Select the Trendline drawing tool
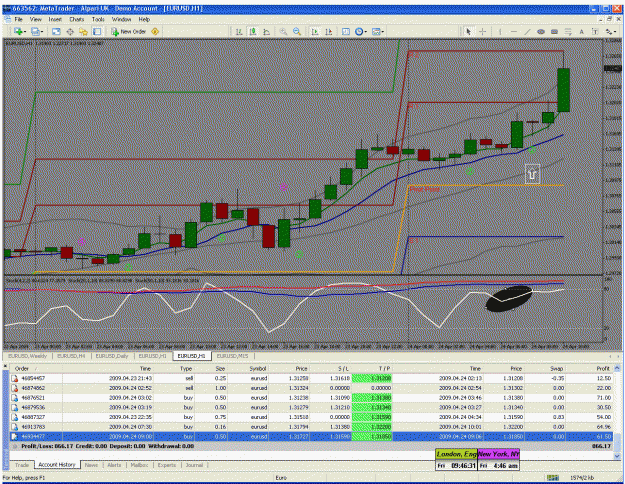 [x=527, y=31]
